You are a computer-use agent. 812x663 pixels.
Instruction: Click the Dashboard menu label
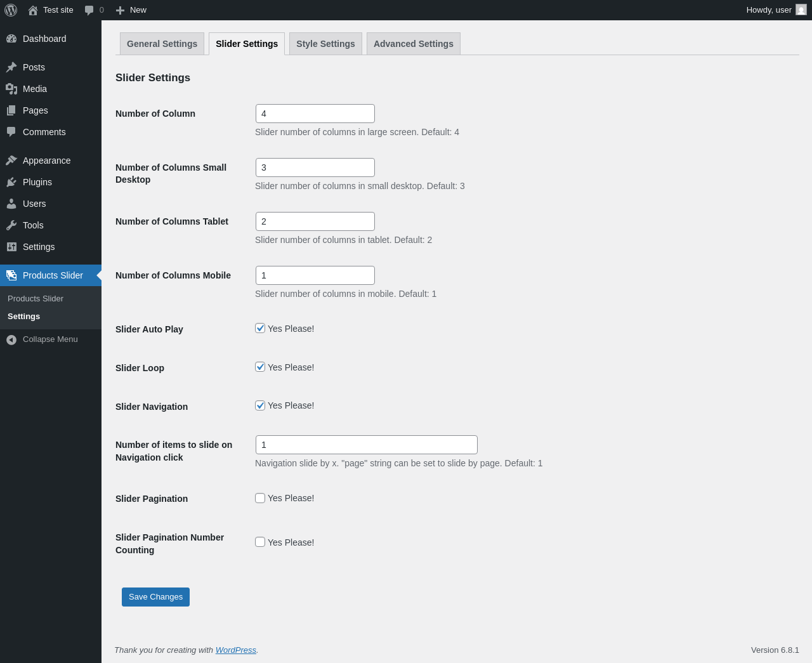44,39
